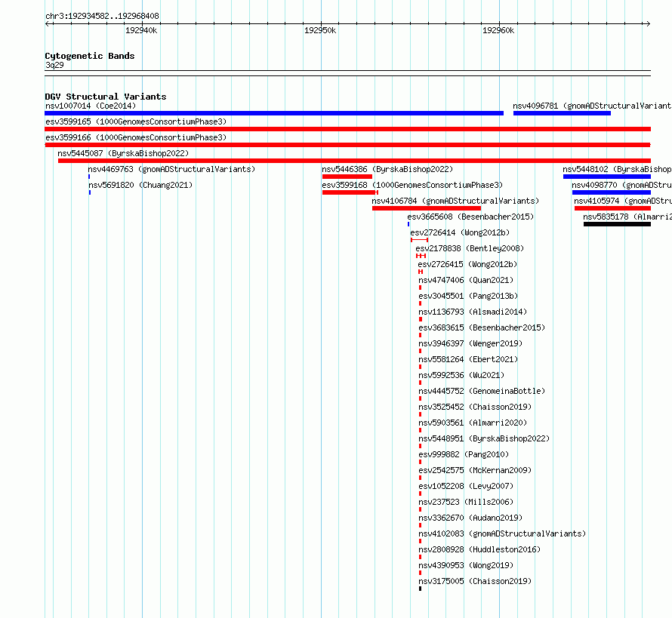Screen dimensions: 672x618
Task: Open nsv5448102 ByrskaBishop variant at right
Action: (x=617, y=169)
